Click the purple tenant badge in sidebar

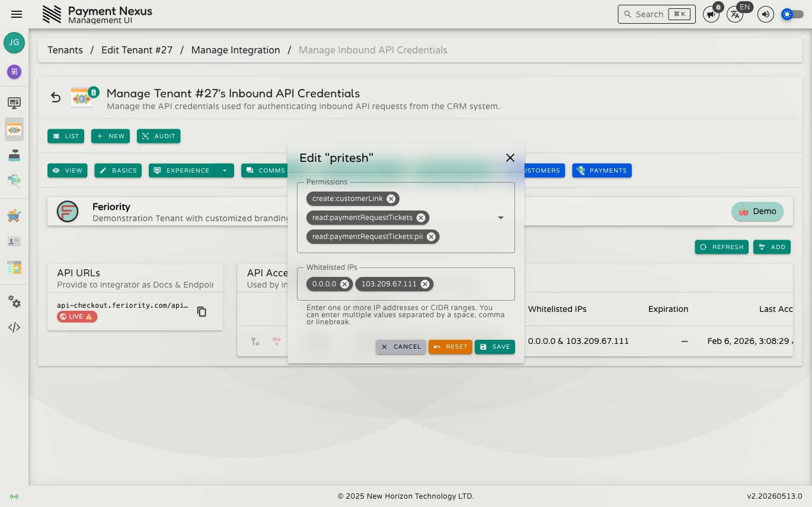[x=14, y=72]
